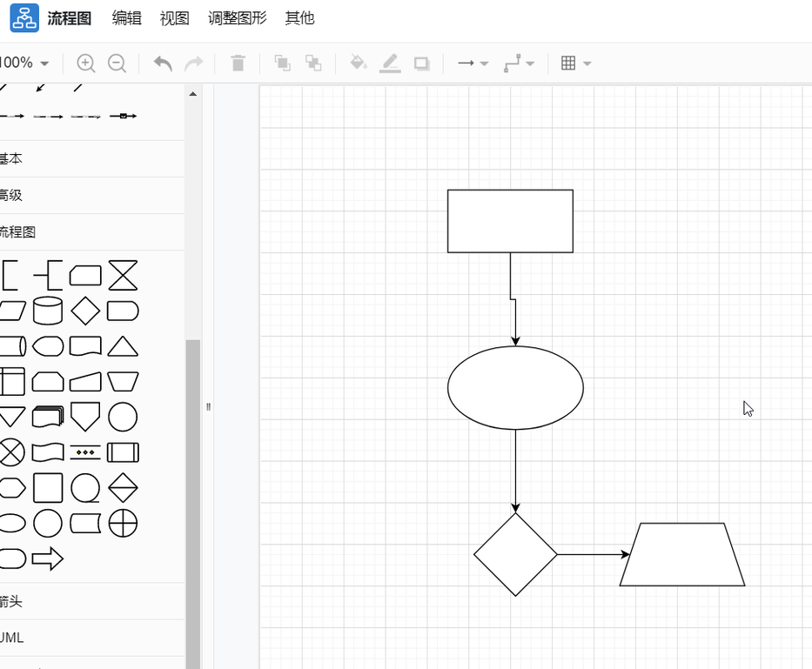Click the zoom out magnifier icon

(x=117, y=64)
